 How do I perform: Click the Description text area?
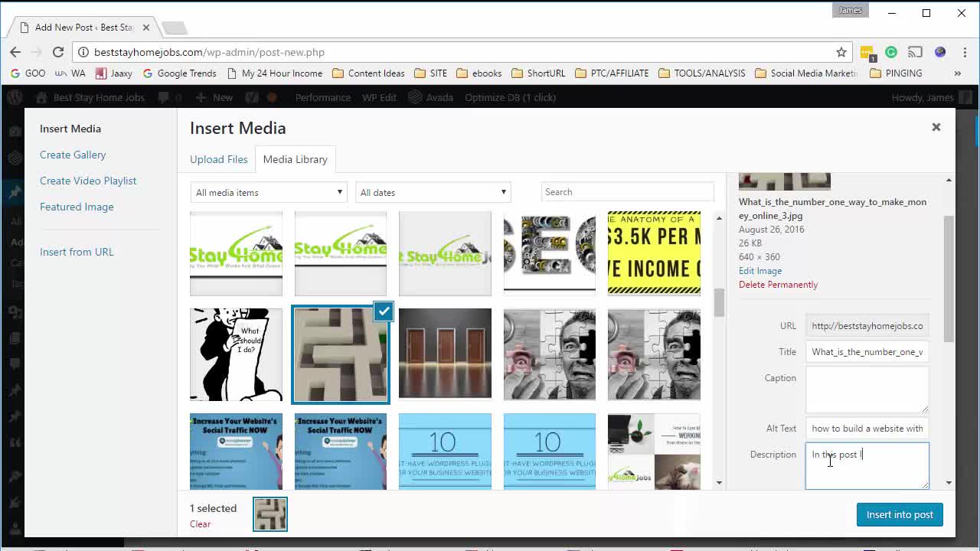(x=867, y=466)
